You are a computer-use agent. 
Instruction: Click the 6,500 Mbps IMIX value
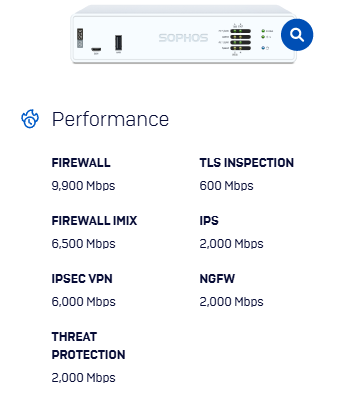[x=83, y=244]
